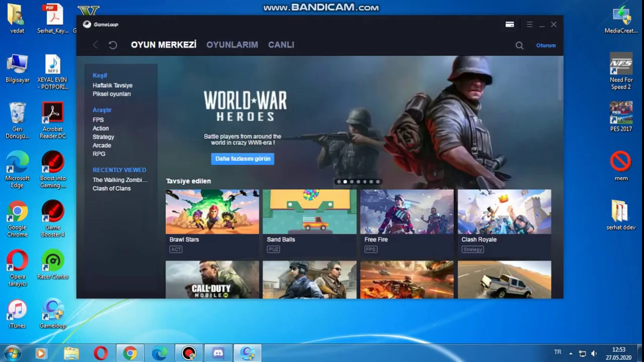Screen dimensions: 644x362
Task: Open Microsoft Edge desktop shortcut
Action: [x=17, y=170]
